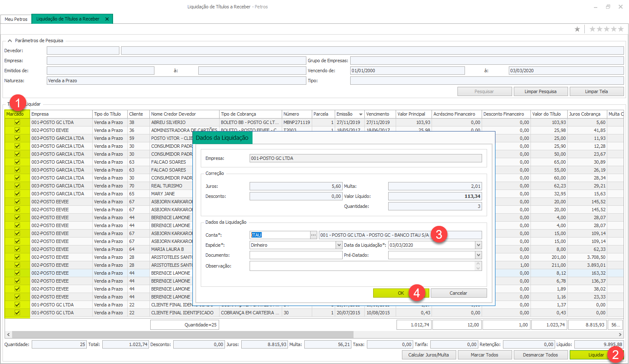Click the Observação scroll up arrow
629x364 pixels.
pos(478,263)
